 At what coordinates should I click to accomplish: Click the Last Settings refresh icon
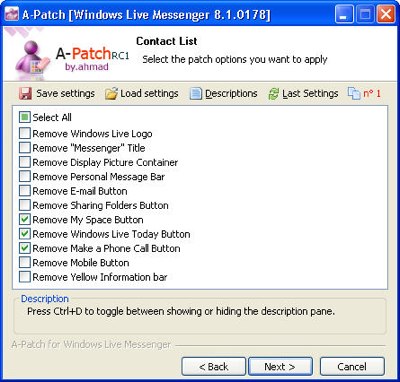274,94
